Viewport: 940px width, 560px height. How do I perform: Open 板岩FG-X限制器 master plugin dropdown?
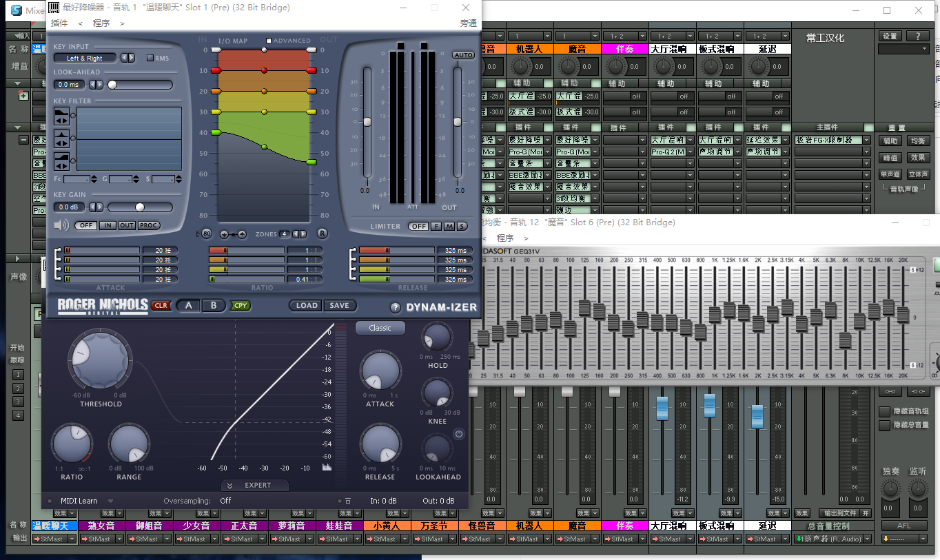tap(866, 140)
